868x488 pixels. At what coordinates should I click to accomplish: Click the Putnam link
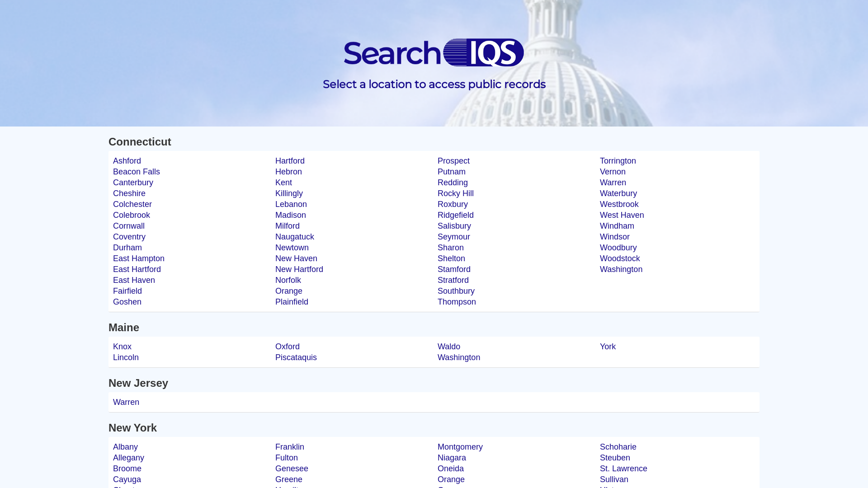point(452,172)
